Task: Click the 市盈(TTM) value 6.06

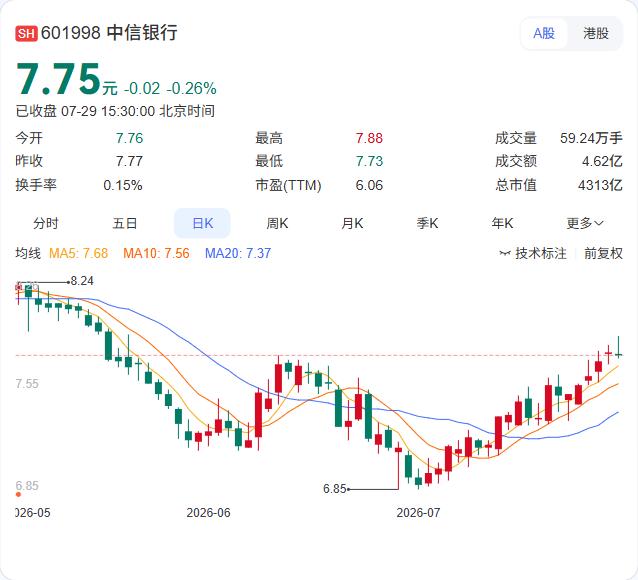Action: click(x=369, y=186)
